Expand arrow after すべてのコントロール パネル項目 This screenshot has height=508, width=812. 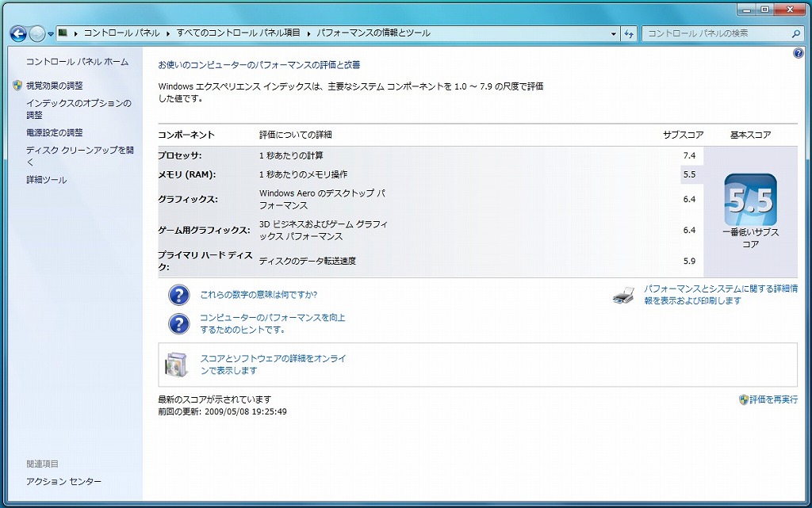(309, 33)
